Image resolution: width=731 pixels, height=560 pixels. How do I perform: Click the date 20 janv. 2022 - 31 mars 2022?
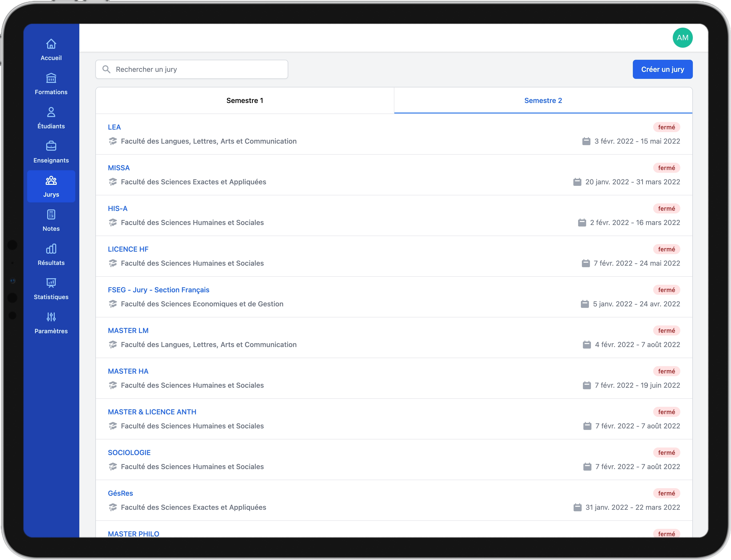click(632, 182)
